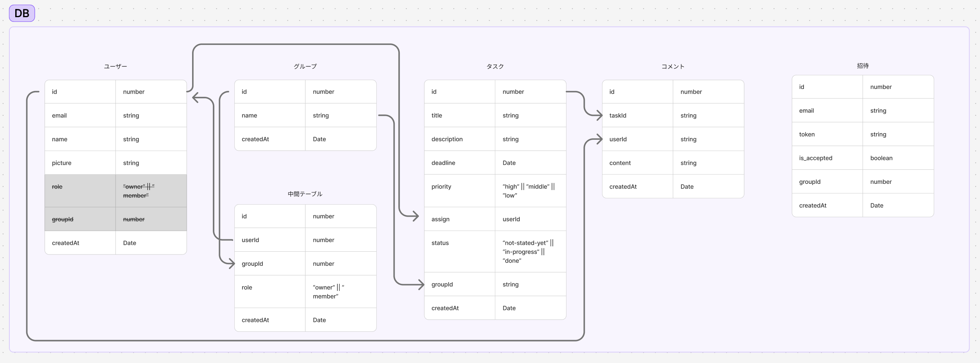Image resolution: width=980 pixels, height=363 pixels.
Task: Select the Date cell in ユーザー table
Action: [151, 243]
